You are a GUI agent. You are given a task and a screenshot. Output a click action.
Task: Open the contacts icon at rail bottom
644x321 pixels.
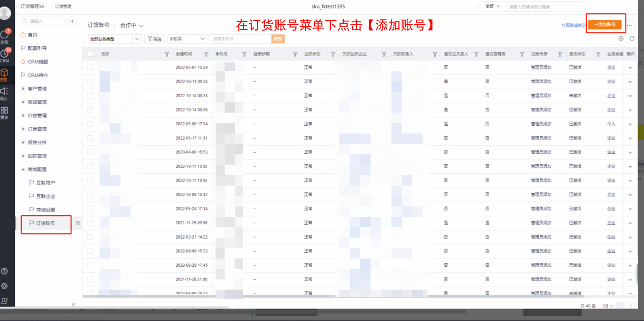pyautogui.click(x=4, y=301)
